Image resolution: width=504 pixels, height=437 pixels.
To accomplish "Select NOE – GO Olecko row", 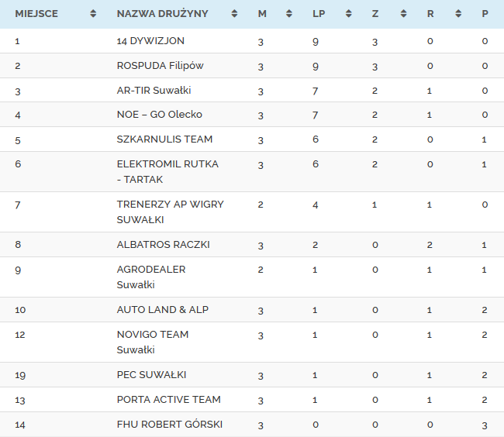I will point(159,115).
